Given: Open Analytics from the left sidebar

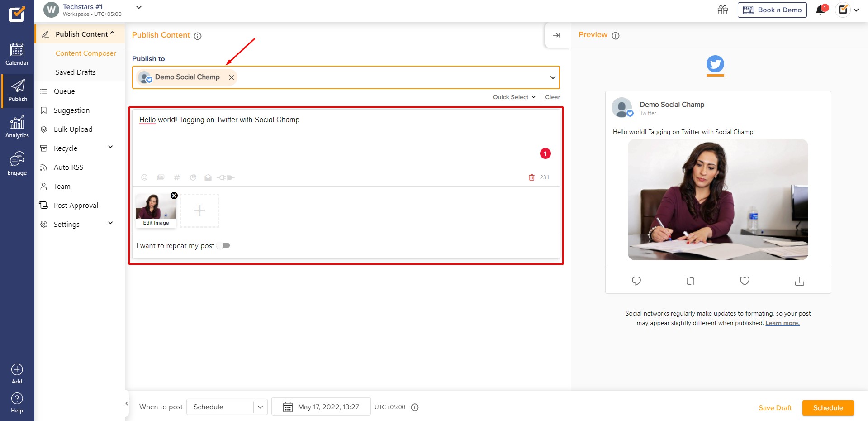Looking at the screenshot, I should pos(17,127).
